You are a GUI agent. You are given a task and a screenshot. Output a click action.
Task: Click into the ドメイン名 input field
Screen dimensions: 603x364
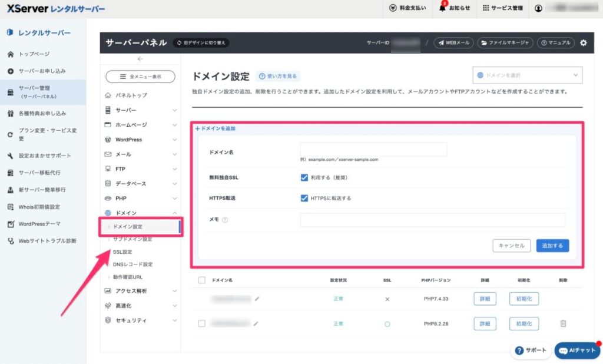pos(373,150)
